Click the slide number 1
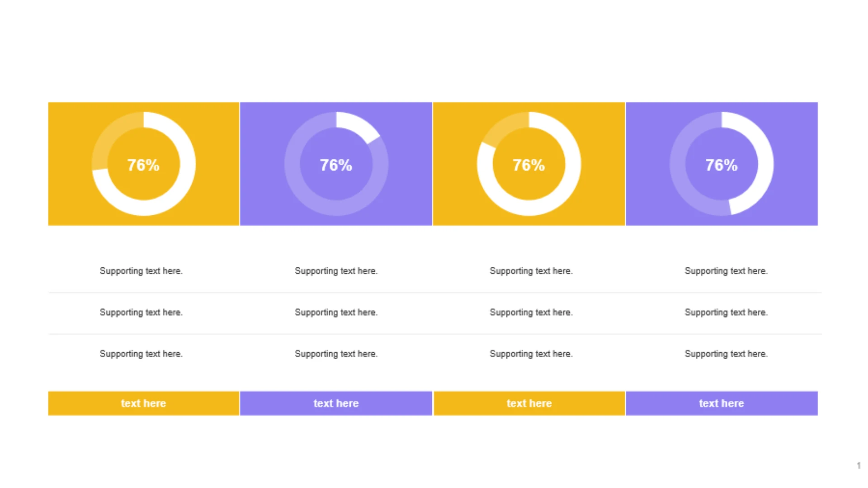 (859, 465)
